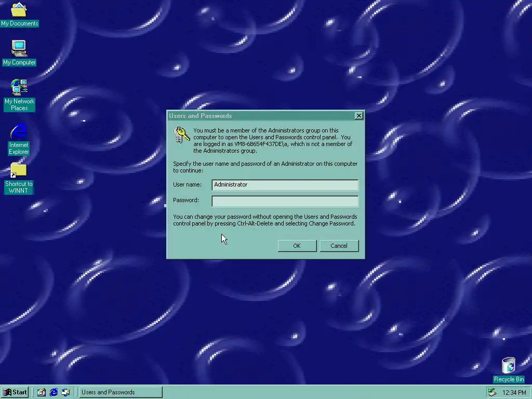532x399 pixels.
Task: Click the Password input field
Action: point(285,201)
